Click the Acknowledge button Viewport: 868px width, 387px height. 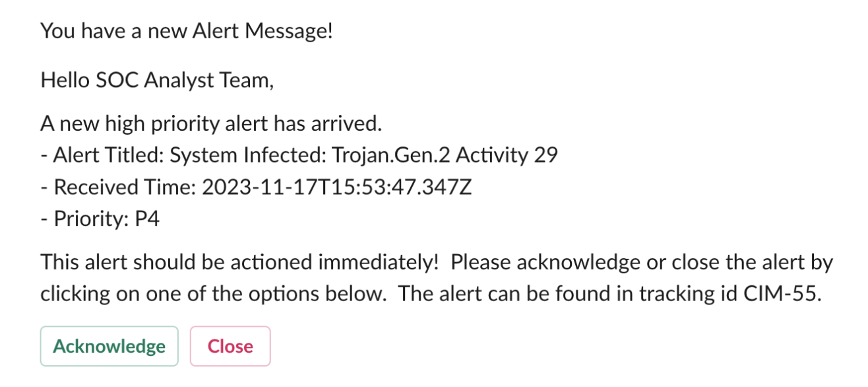pos(109,346)
